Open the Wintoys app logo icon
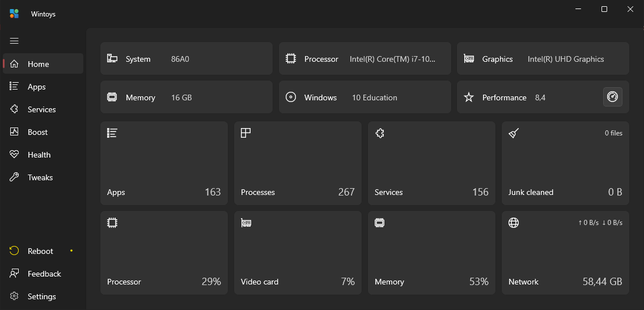The width and height of the screenshot is (644, 310). 14,14
